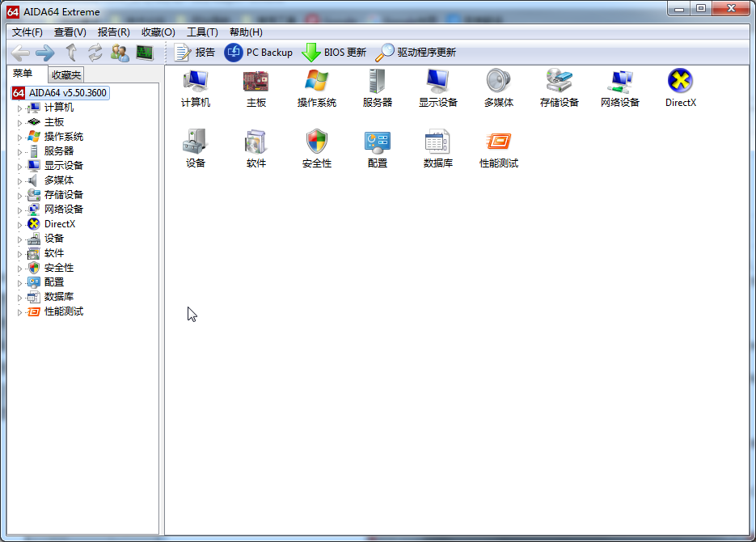
Task: Open the 查看(V) menu
Action: pyautogui.click(x=70, y=32)
